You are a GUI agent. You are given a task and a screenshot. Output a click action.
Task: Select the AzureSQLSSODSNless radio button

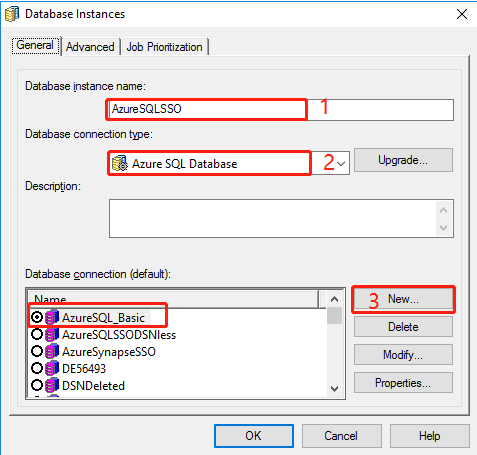tap(37, 334)
